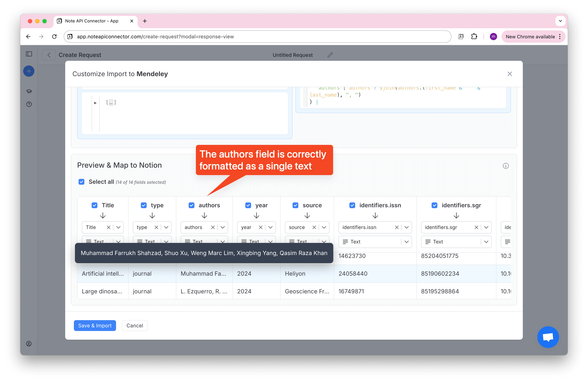588x382 pixels.
Task: Expand the authors property dropdown
Action: pyautogui.click(x=223, y=227)
